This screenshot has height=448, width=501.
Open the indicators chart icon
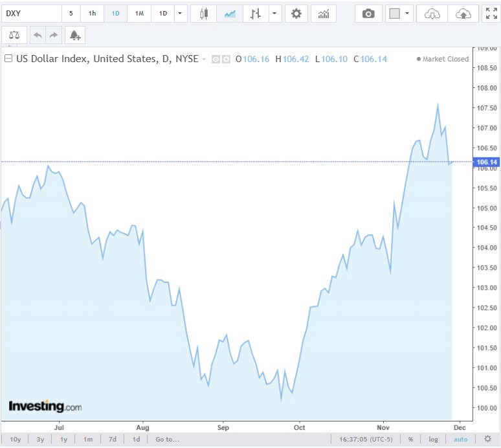pyautogui.click(x=323, y=14)
